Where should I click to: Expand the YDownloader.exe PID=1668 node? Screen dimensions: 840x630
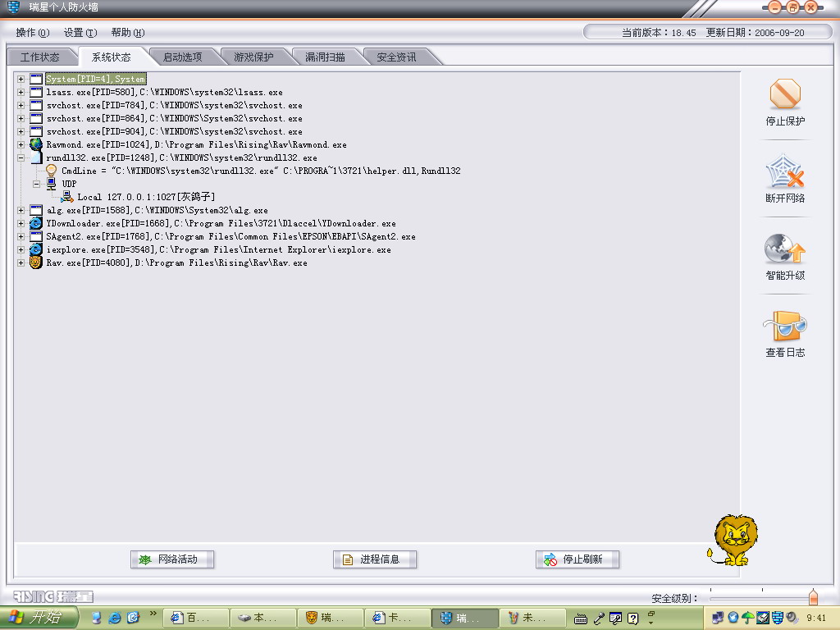tap(21, 223)
